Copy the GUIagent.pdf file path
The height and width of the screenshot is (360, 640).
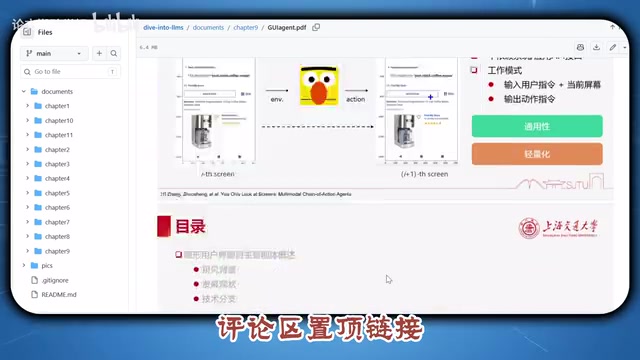(x=316, y=27)
